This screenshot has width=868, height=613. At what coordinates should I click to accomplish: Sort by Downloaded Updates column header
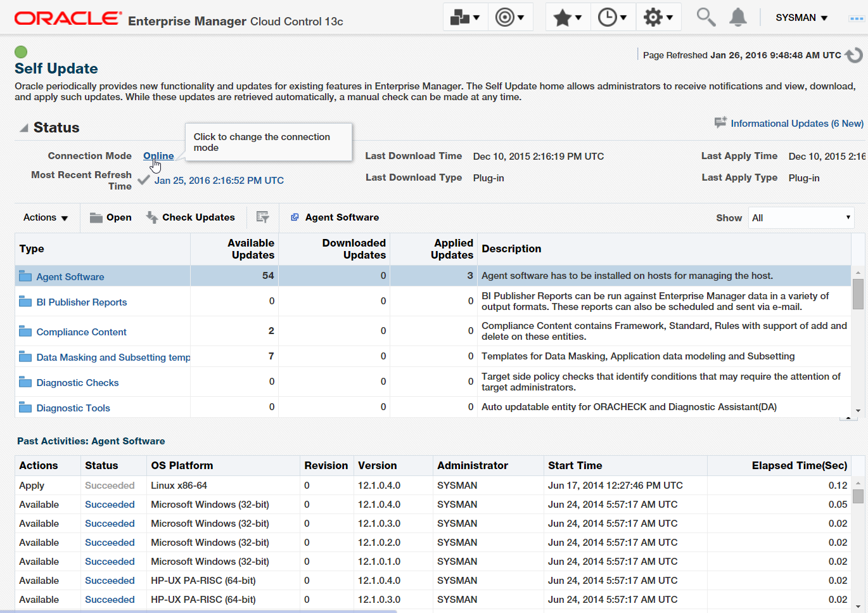(x=334, y=249)
